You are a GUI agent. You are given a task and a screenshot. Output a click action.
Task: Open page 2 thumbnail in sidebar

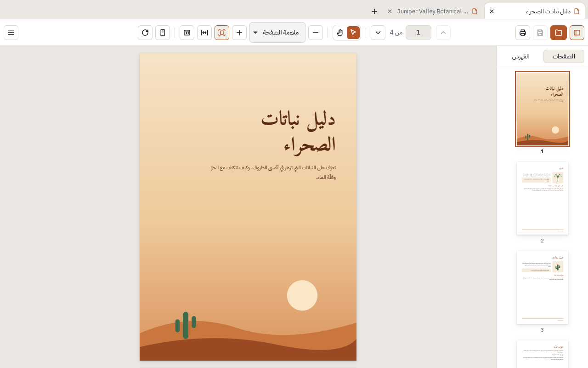click(543, 198)
